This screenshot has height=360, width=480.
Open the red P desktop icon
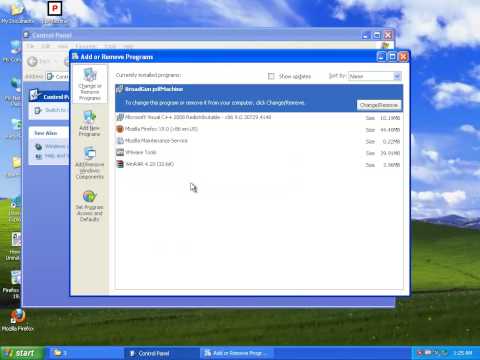(x=55, y=9)
